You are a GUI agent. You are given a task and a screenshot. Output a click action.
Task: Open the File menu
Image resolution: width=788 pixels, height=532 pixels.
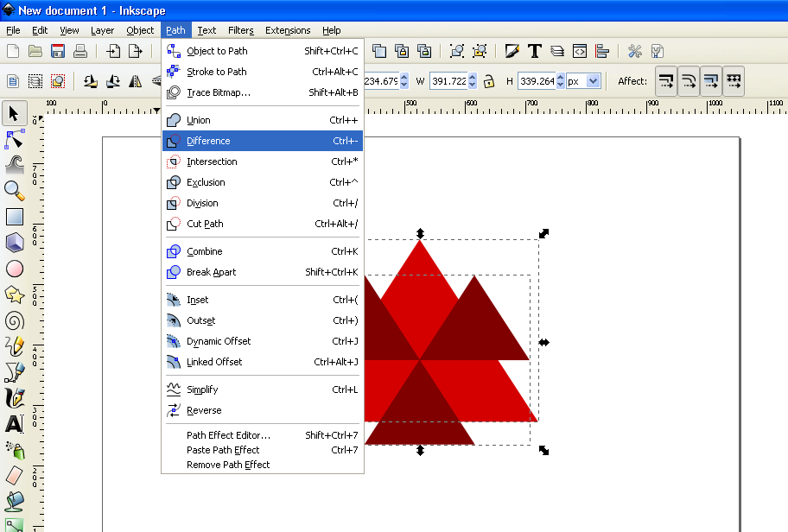point(13,30)
